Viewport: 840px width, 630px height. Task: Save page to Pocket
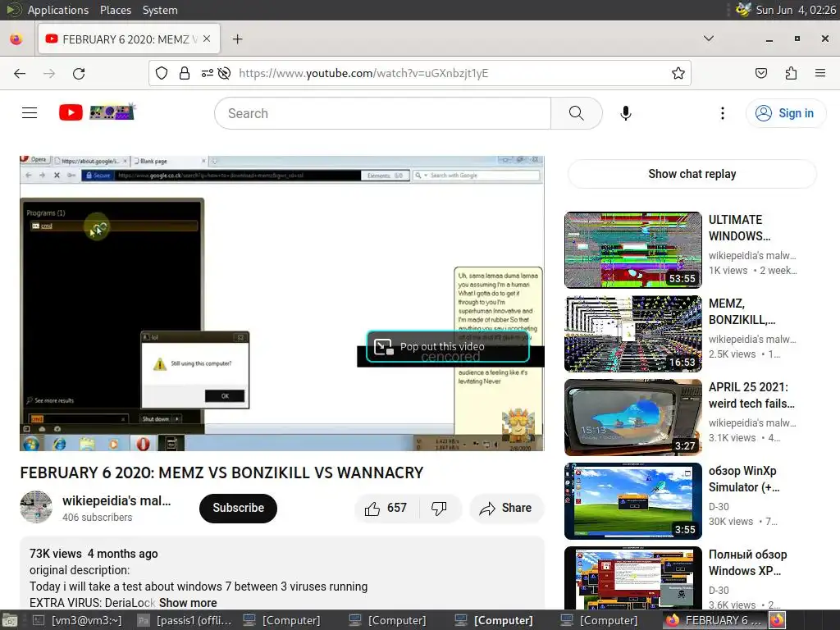[760, 73]
